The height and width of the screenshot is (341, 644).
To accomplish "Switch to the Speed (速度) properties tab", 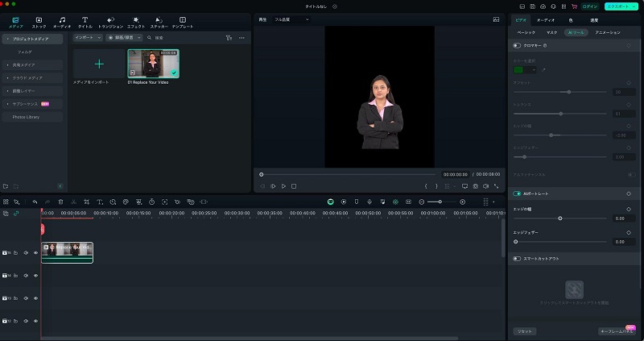I will pos(594,20).
